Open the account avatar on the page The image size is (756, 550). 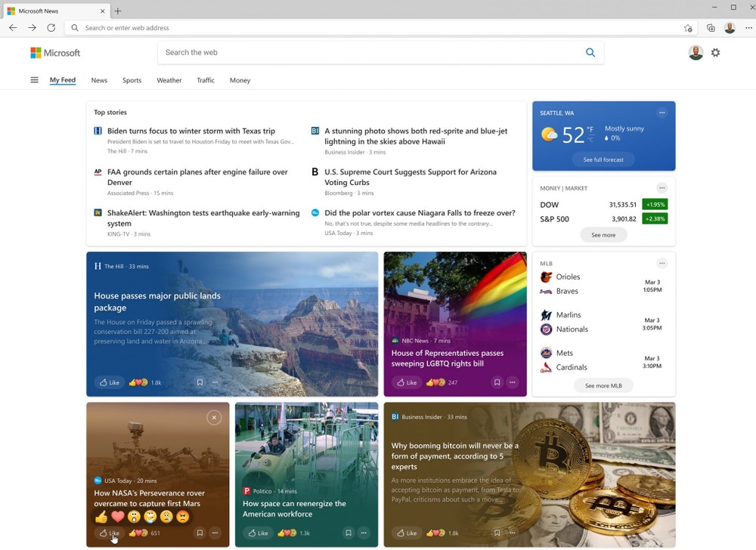point(696,52)
